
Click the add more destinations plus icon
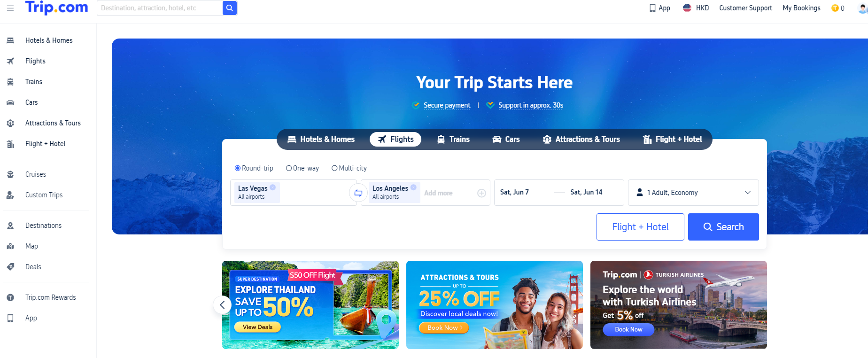point(481,193)
